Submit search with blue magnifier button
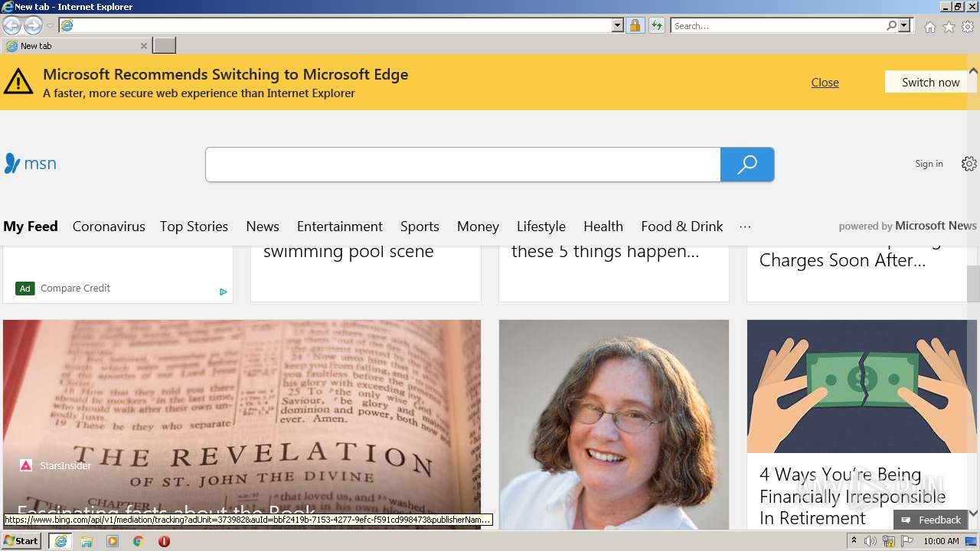The width and height of the screenshot is (980, 551). tap(747, 165)
